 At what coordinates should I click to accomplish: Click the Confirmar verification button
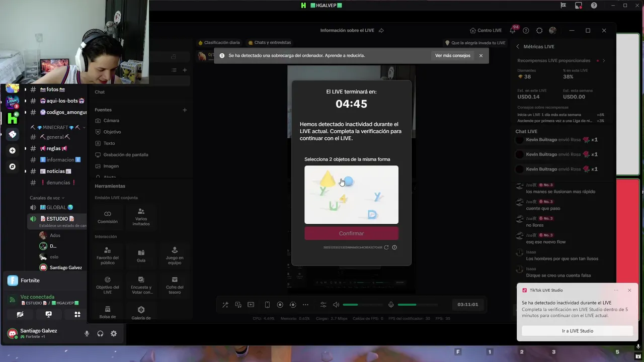click(x=351, y=233)
